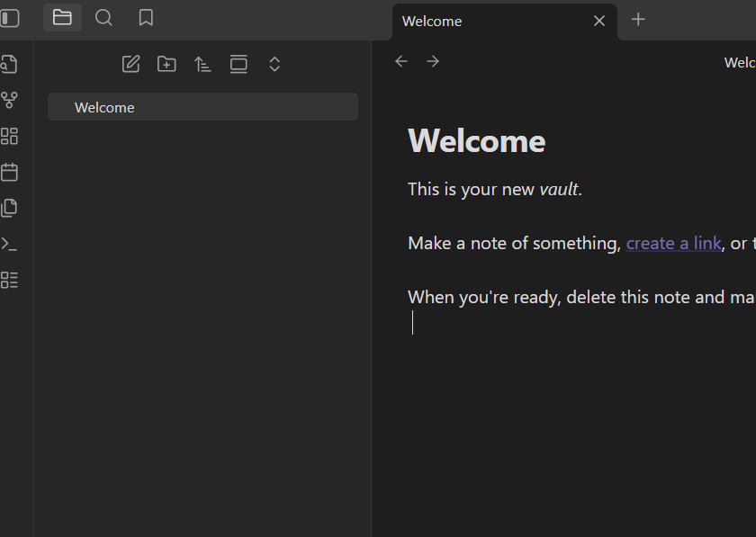Viewport: 756px width, 537px height.
Task: Create a new folder in file explorer
Action: (166, 64)
